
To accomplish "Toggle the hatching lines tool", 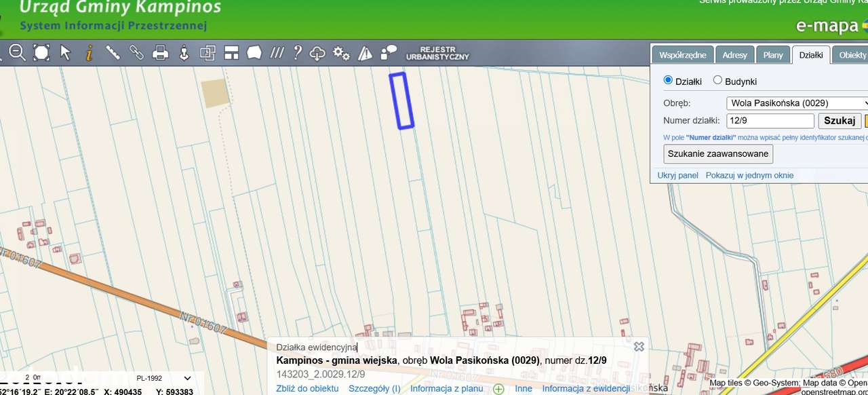I will tap(277, 52).
